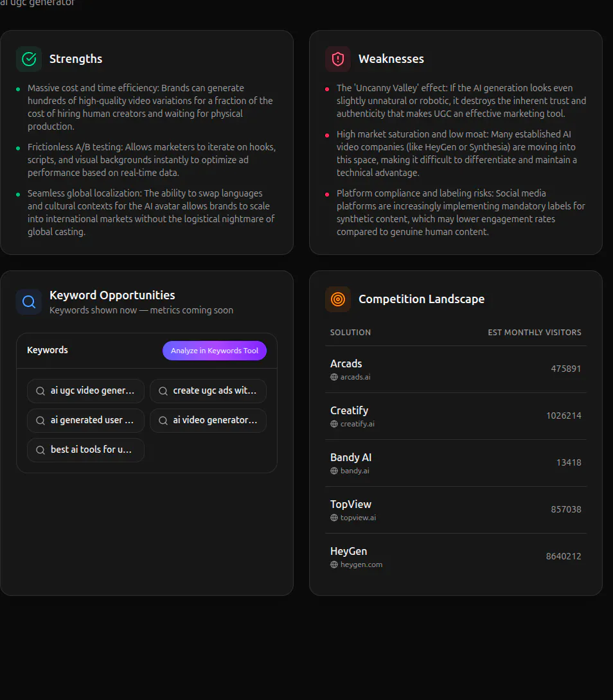
Task: Click the globe icon beside topview.ai
Action: [333, 518]
